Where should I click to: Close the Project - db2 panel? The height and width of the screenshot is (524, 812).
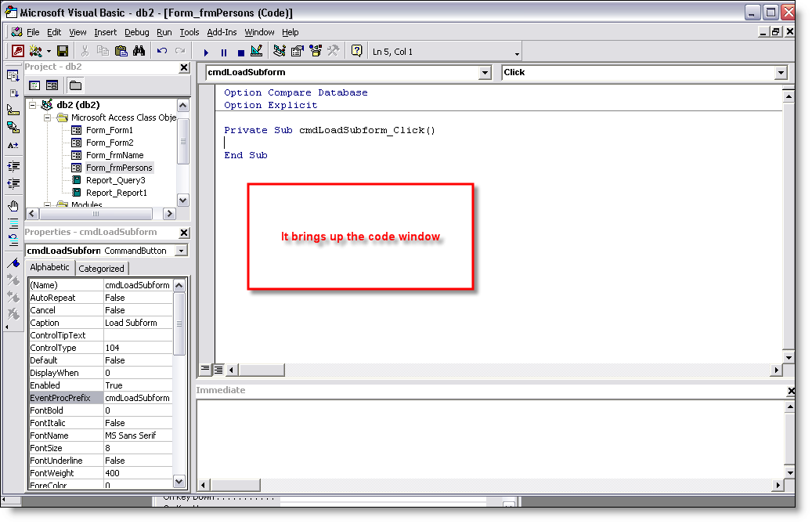(184, 67)
